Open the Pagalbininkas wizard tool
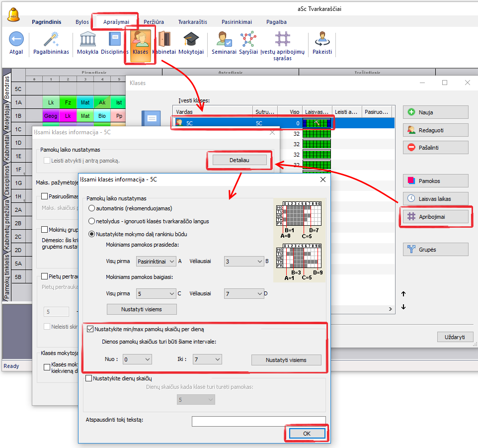The height and width of the screenshot is (448, 478). (51, 40)
